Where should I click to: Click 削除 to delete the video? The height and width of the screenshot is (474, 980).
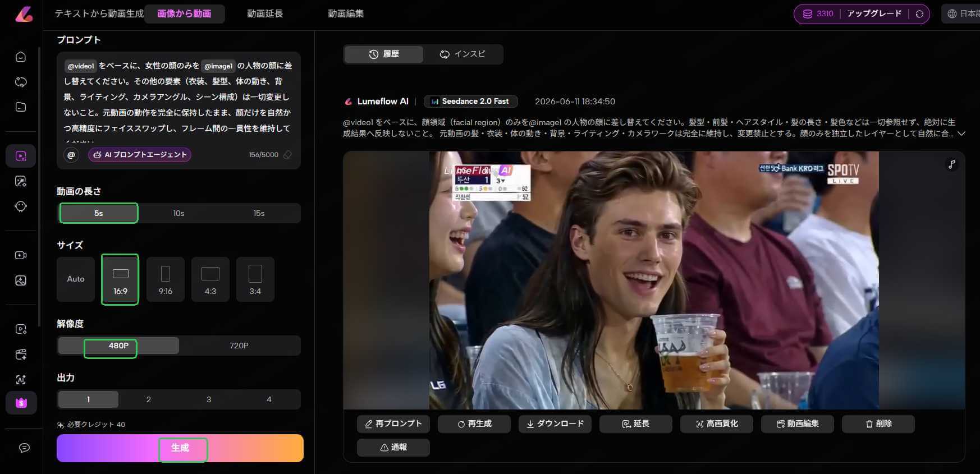coord(878,424)
